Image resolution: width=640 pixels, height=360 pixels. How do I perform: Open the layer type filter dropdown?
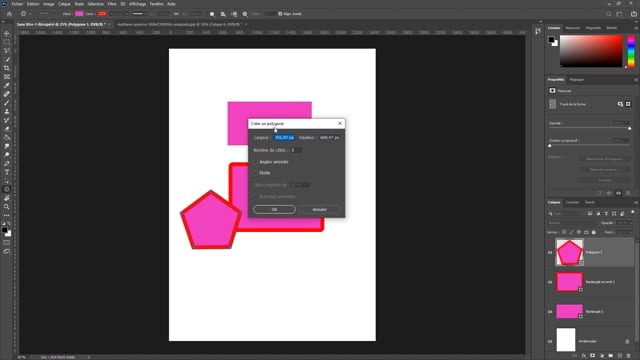click(565, 213)
